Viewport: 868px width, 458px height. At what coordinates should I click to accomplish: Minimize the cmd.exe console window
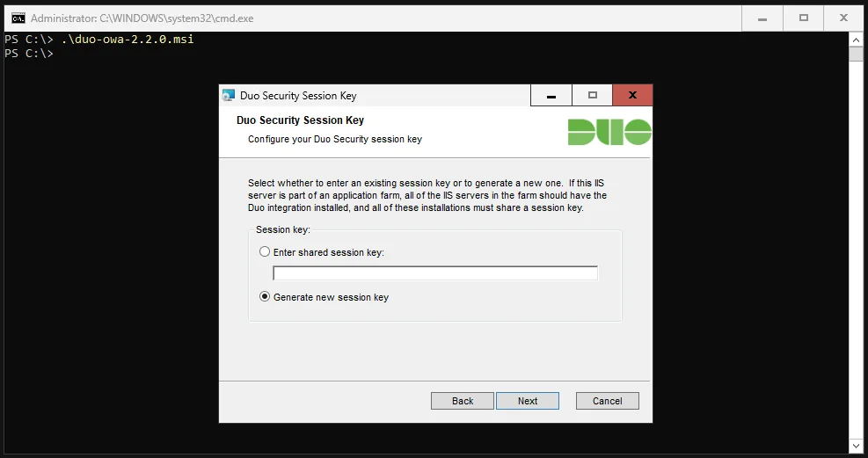[762, 18]
